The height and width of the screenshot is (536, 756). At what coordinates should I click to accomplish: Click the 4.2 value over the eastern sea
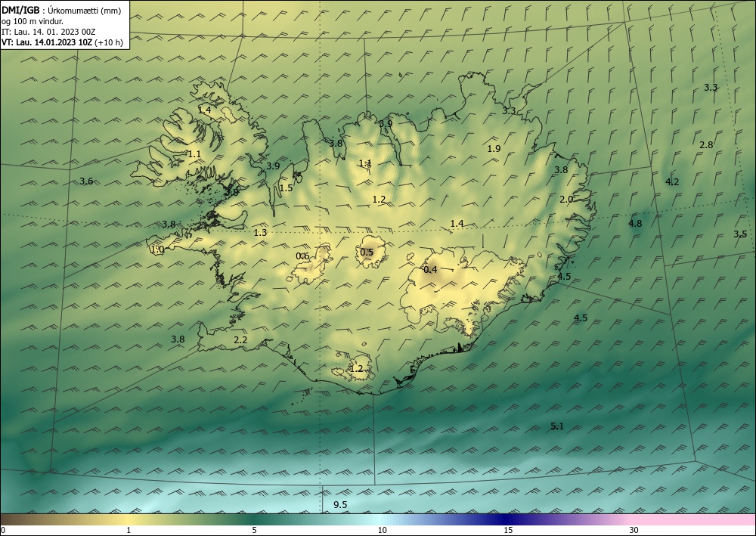click(x=672, y=181)
